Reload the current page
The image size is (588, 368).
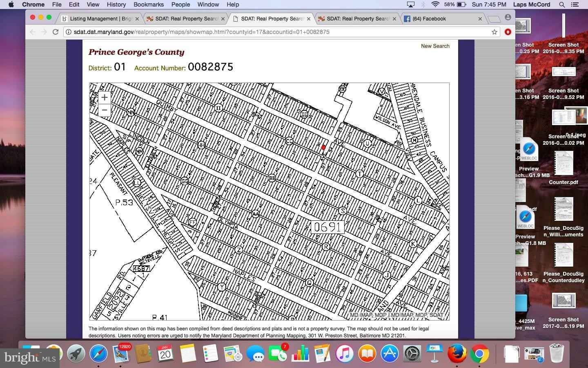pos(55,32)
